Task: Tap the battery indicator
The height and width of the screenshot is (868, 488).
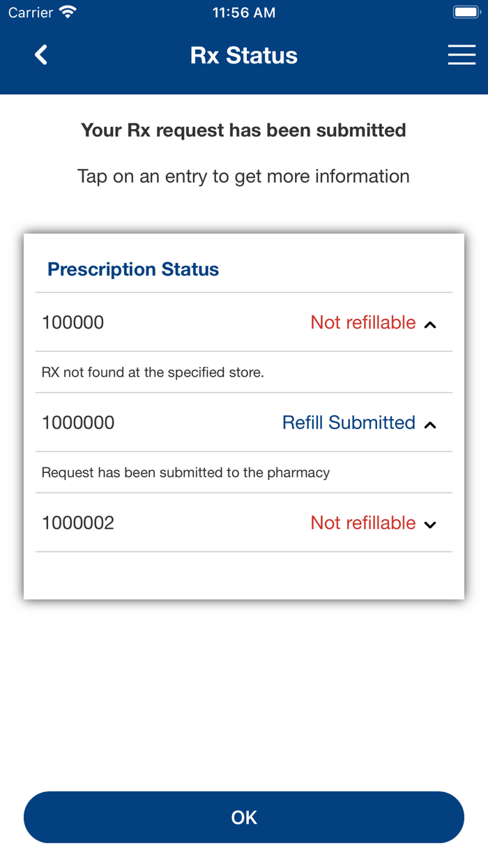Action: pyautogui.click(x=466, y=11)
